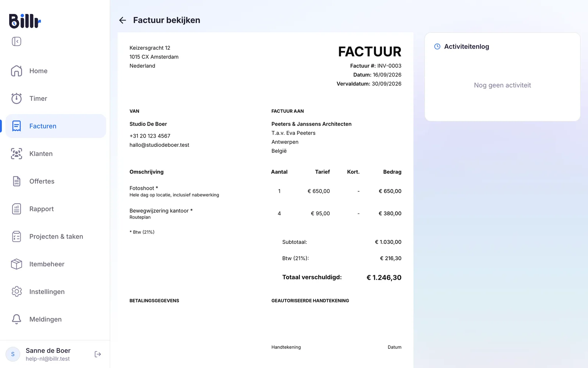Click the Billr logo
Image resolution: width=588 pixels, height=368 pixels.
click(x=25, y=21)
